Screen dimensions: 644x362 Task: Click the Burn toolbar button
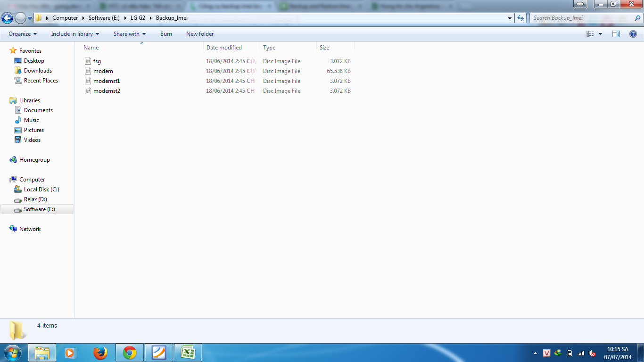click(x=166, y=34)
